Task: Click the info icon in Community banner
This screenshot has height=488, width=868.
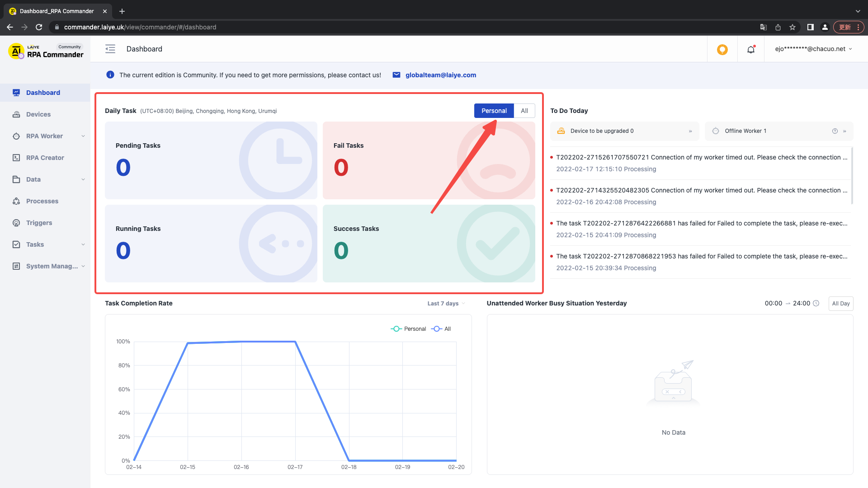Action: [x=110, y=75]
